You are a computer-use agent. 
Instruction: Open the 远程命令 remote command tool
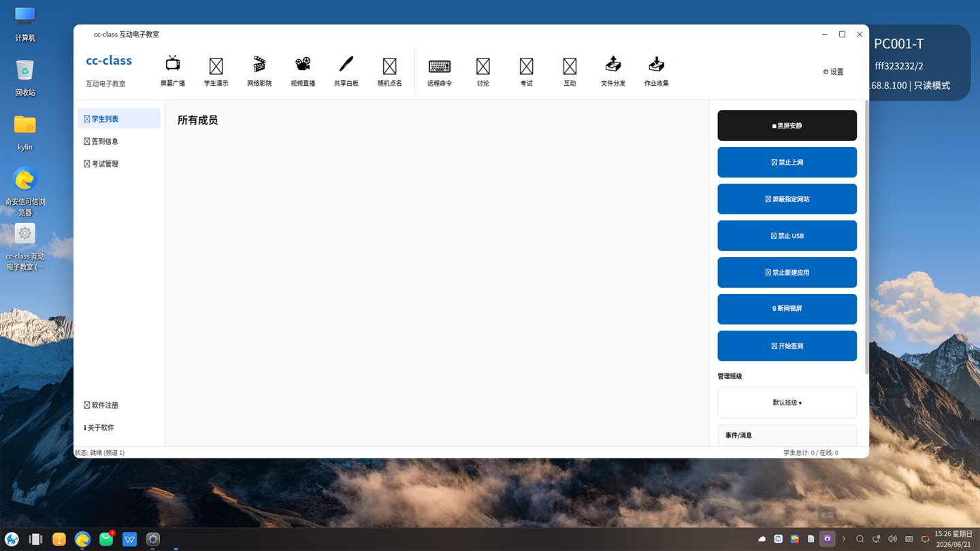[x=440, y=71]
